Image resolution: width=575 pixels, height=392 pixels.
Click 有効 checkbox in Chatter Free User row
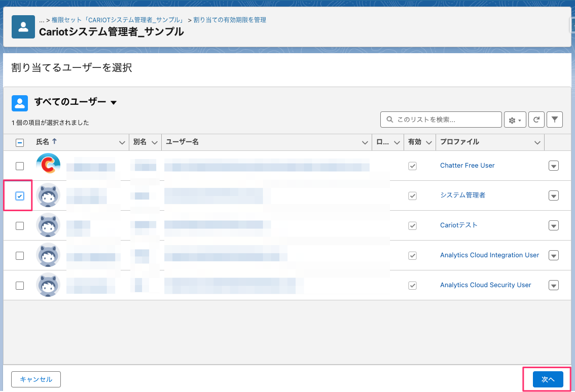point(413,166)
